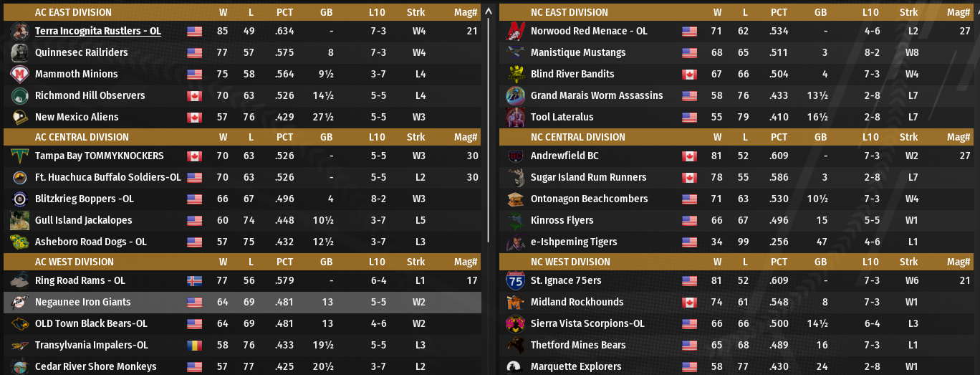Screen dimensions: 980x375
Task: Click the Transylvania Impalers flag icon
Action: pos(194,345)
